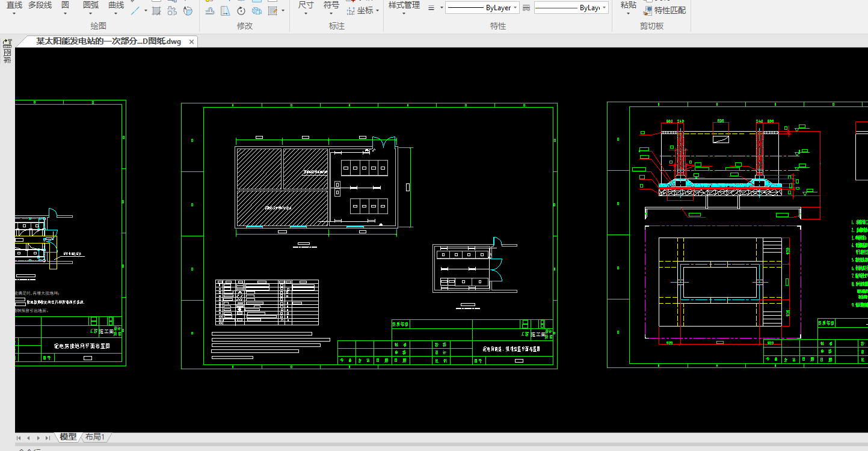The width and height of the screenshot is (868, 451).
Task: Switch to the 布局1 layout tab
Action: 95,437
